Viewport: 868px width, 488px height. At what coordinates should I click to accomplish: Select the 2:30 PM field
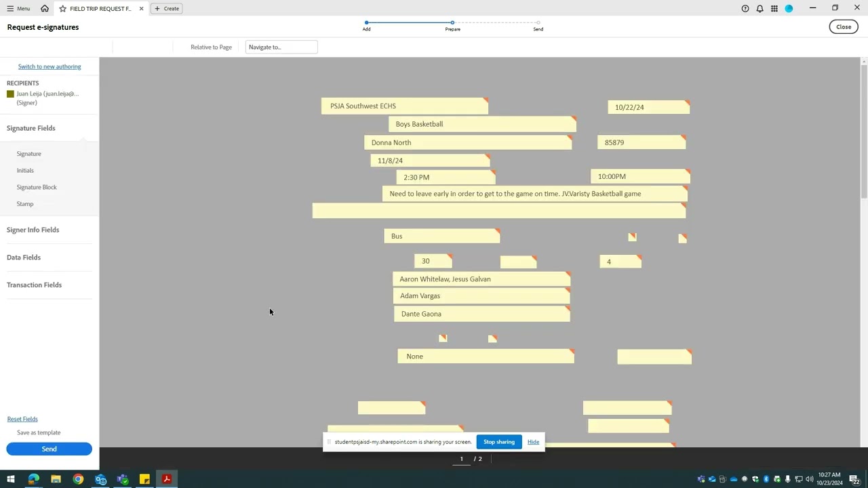point(446,177)
